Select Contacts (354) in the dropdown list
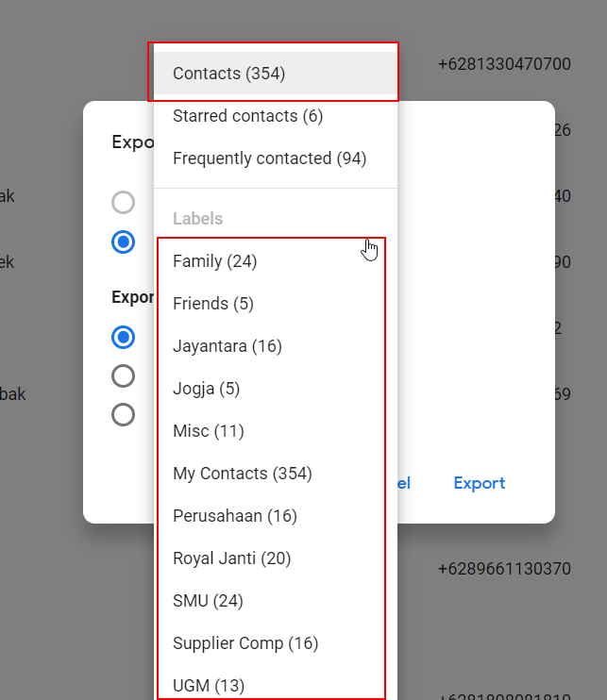Image resolution: width=607 pixels, height=700 pixels. pos(229,74)
